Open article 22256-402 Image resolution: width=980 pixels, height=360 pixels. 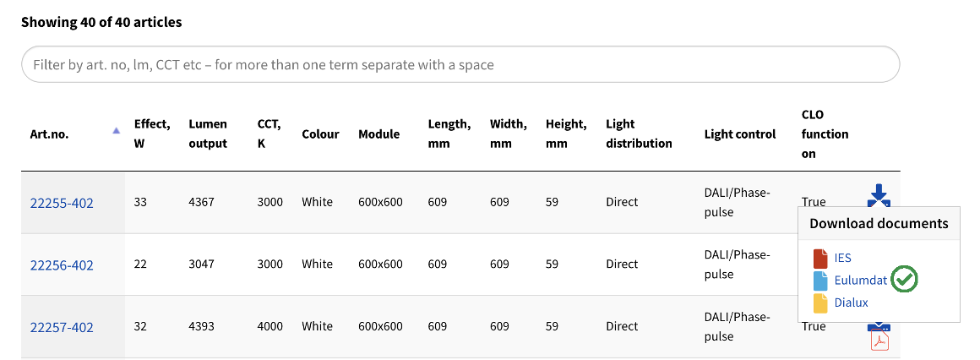click(62, 265)
